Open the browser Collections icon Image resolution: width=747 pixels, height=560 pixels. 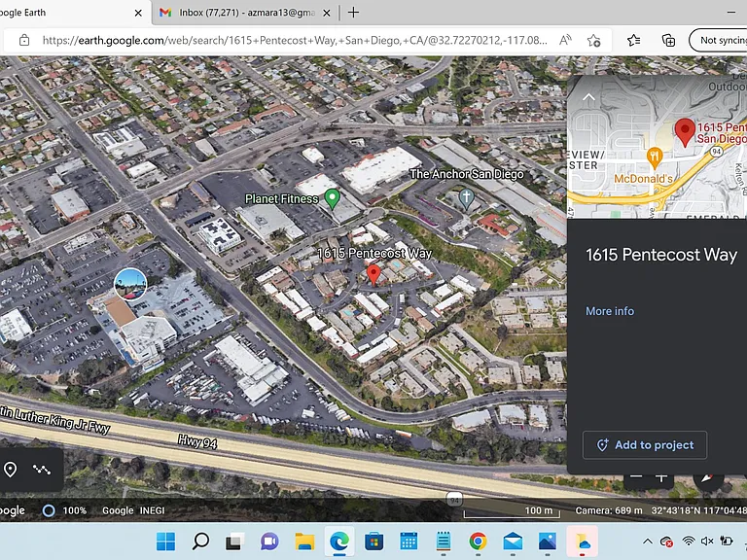[668, 41]
